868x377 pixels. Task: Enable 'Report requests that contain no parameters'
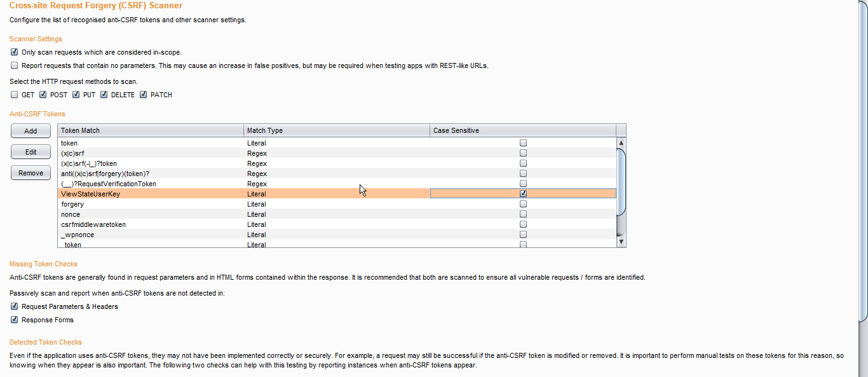click(14, 65)
